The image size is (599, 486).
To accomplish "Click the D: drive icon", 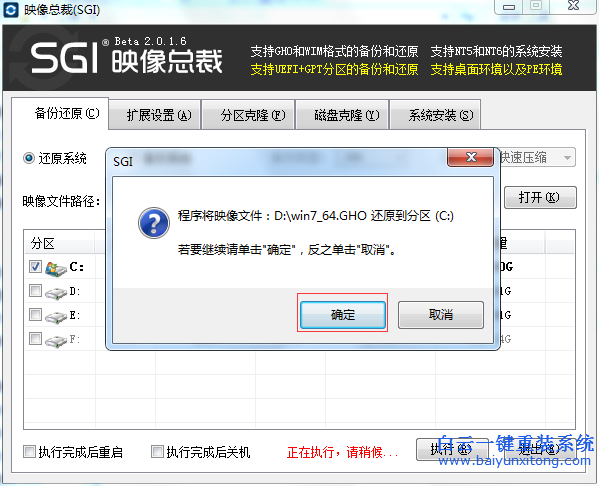I will [x=56, y=293].
